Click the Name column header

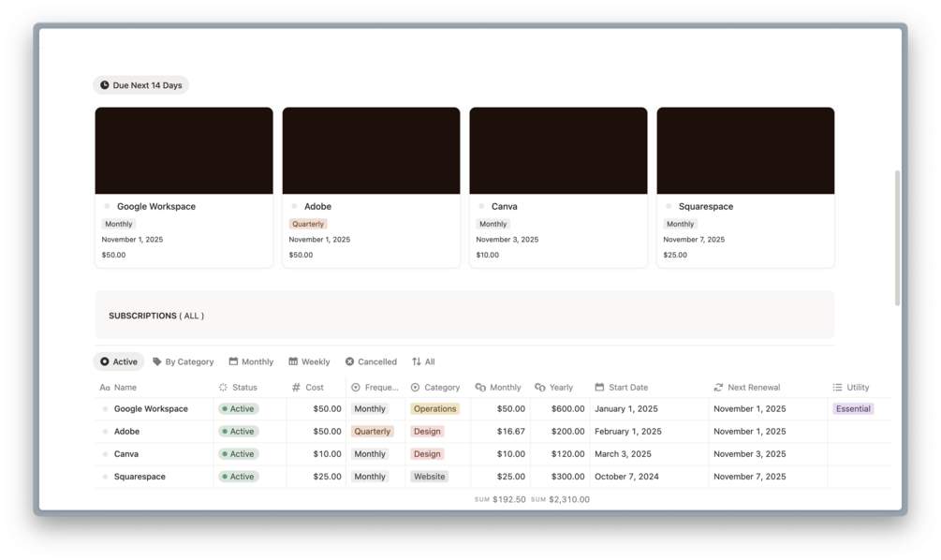(x=154, y=388)
